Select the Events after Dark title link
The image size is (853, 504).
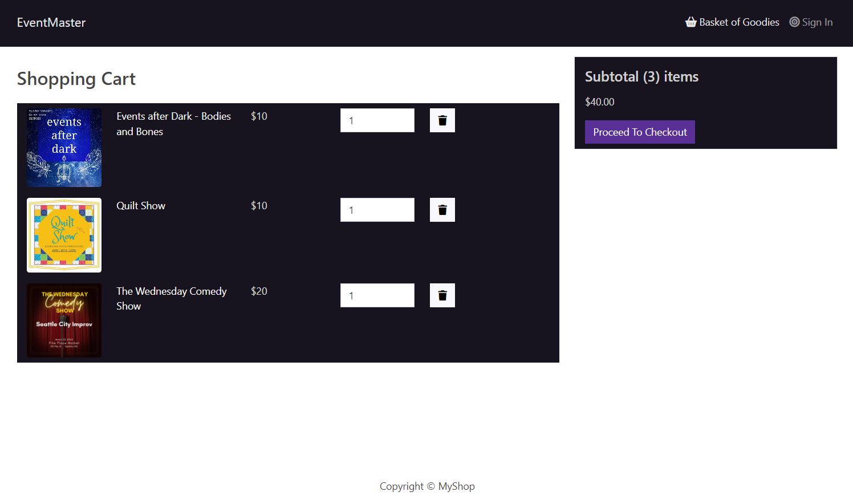tap(173, 123)
